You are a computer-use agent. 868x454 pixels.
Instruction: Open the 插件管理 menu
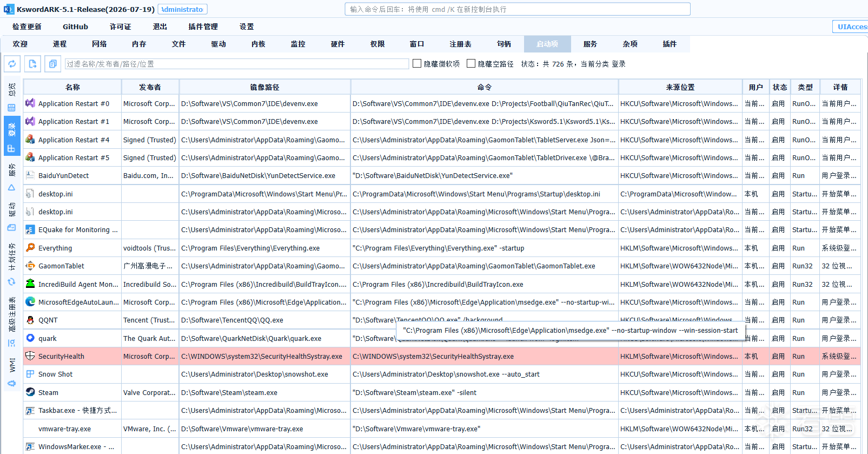pyautogui.click(x=203, y=27)
